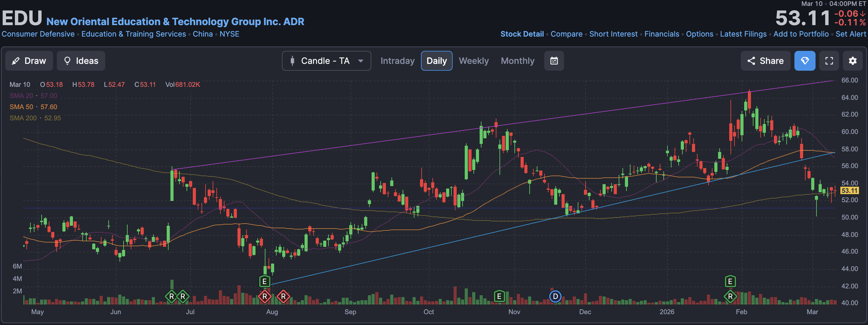The width and height of the screenshot is (868, 325).
Task: Click the second June R rating marker
Action: [183, 296]
